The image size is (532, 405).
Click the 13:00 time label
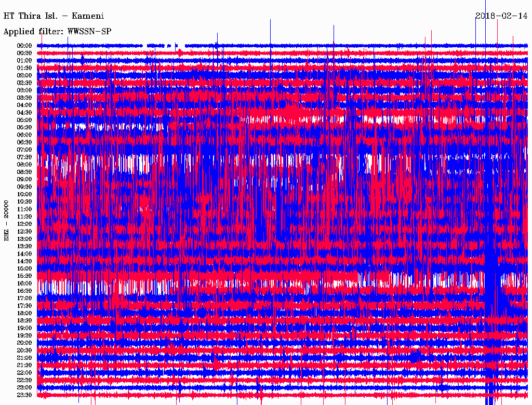tap(24, 239)
